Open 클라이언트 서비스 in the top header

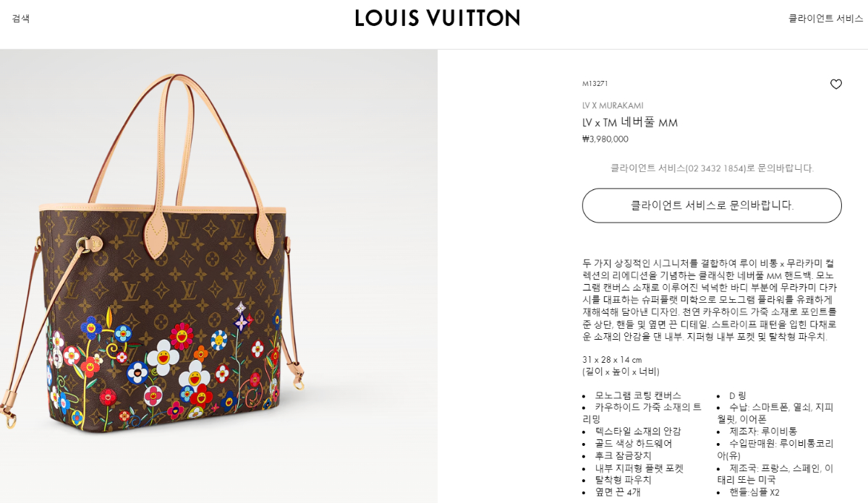(825, 19)
